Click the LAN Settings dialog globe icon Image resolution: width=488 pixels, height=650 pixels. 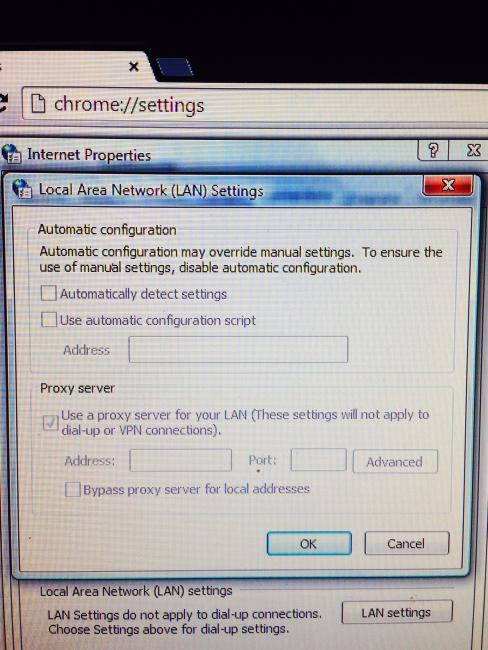tap(22, 189)
